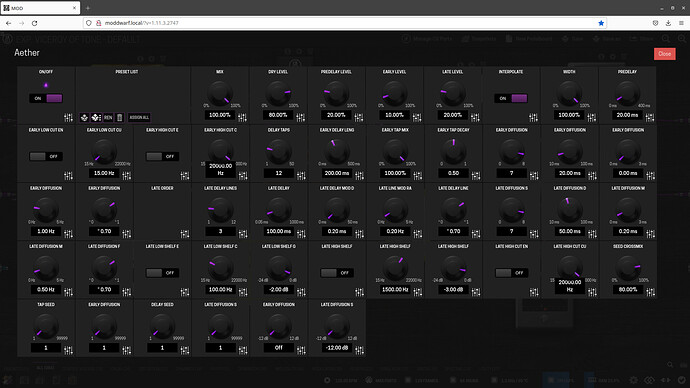Screen dimensions: 690x388
Task: Enable the Early Low Cut En switch
Action: coord(46,157)
